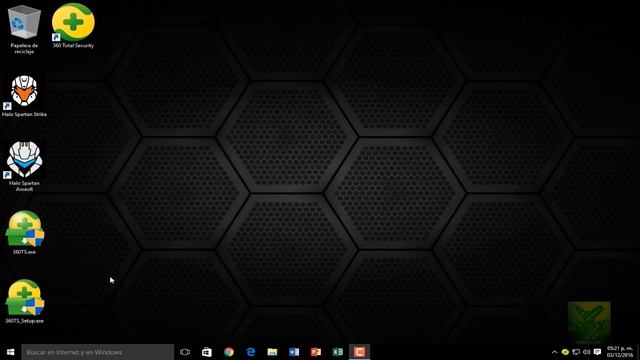Select the Halo Spartan Strike shortcut
This screenshot has width=640, height=360.
24,96
